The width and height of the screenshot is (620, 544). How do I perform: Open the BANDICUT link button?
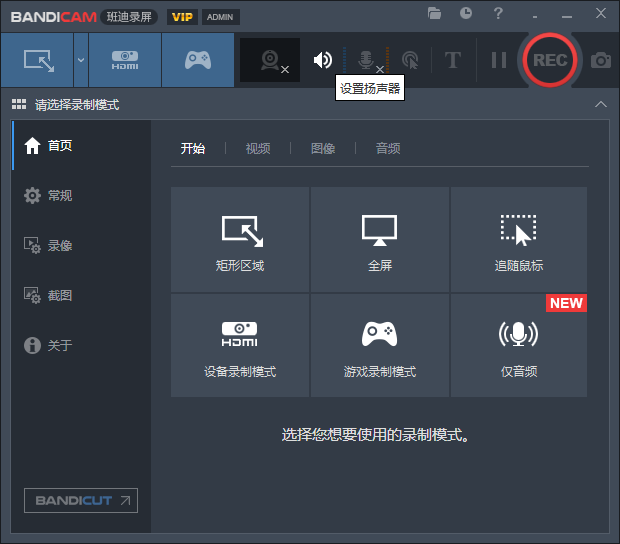pyautogui.click(x=81, y=501)
